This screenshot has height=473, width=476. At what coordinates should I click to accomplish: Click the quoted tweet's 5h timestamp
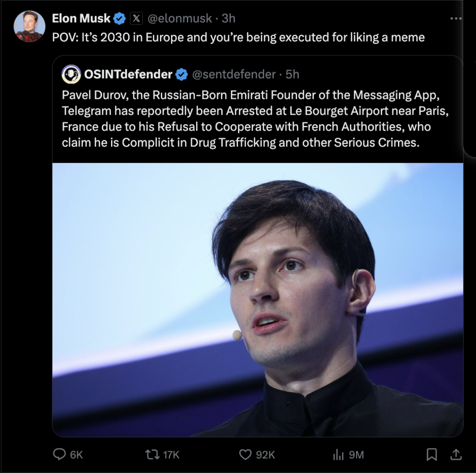coord(292,74)
